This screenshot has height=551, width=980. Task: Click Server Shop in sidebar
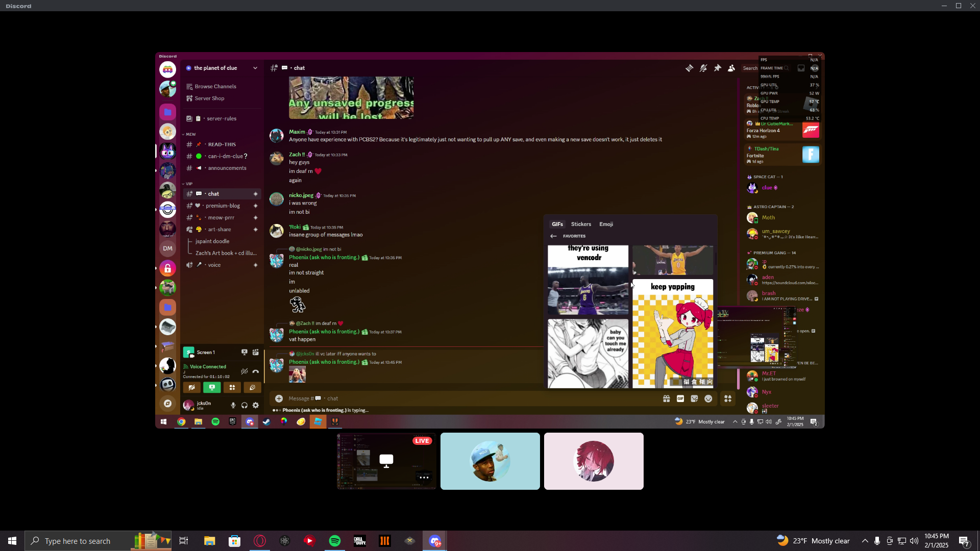pos(209,98)
